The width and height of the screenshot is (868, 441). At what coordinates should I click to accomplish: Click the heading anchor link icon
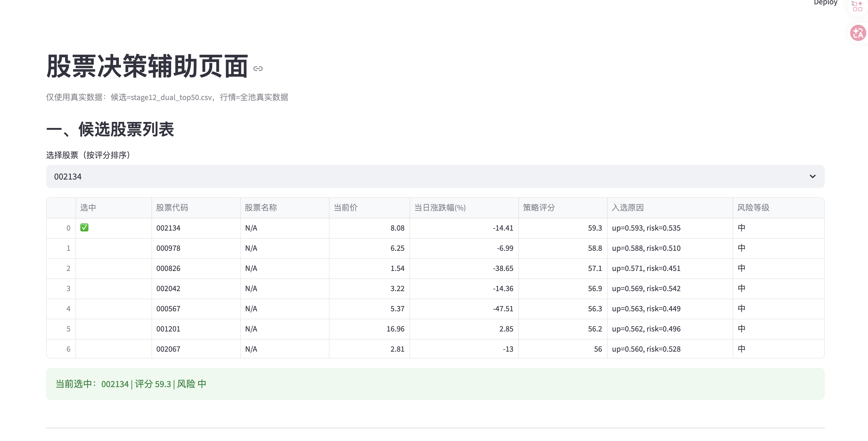pos(258,69)
